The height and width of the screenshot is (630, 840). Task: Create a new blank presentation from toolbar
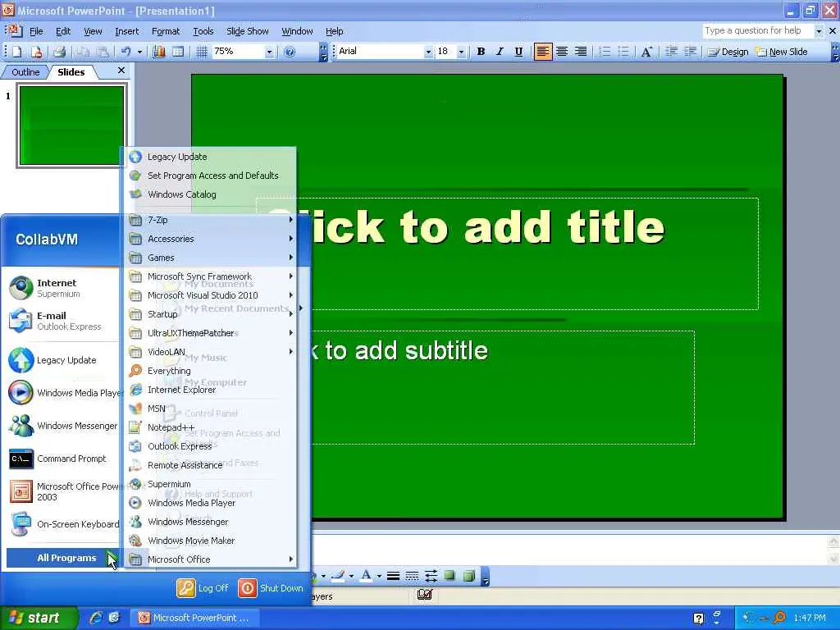16,52
